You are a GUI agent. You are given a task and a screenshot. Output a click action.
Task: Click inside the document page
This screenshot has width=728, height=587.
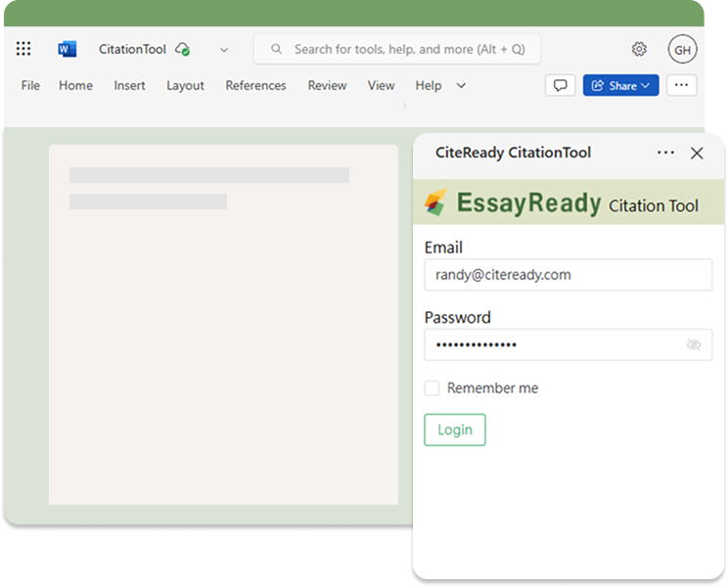point(223,325)
